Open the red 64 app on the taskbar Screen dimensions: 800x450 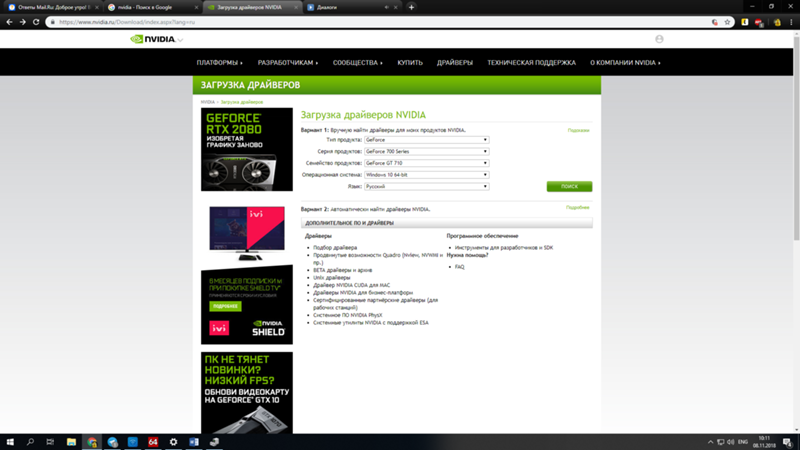tap(153, 442)
